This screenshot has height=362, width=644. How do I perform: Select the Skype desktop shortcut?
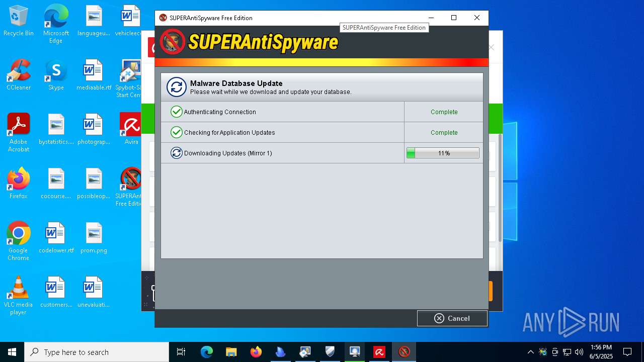[56, 75]
